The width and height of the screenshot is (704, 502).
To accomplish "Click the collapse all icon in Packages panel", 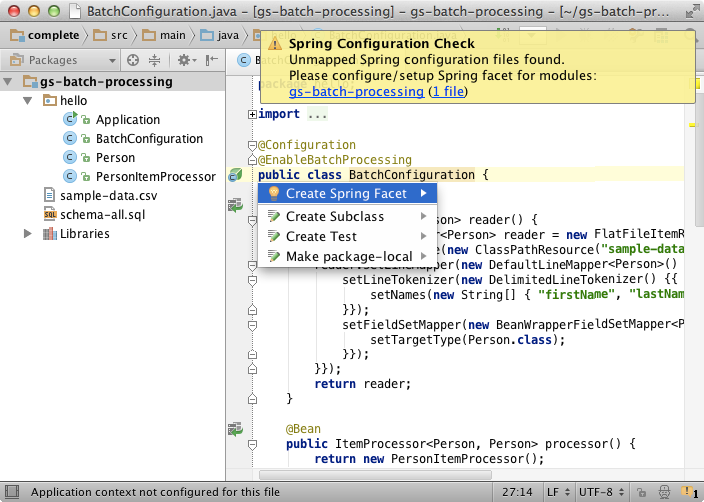I will (x=155, y=60).
